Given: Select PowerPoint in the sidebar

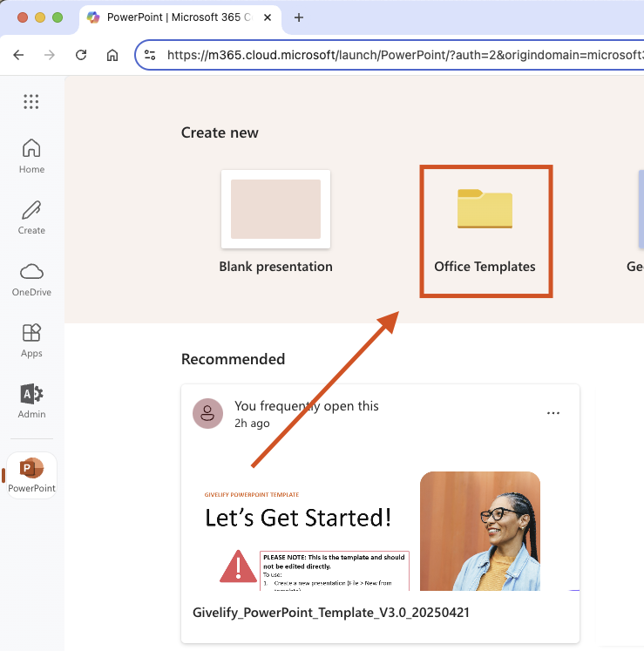Looking at the screenshot, I should click(x=31, y=475).
